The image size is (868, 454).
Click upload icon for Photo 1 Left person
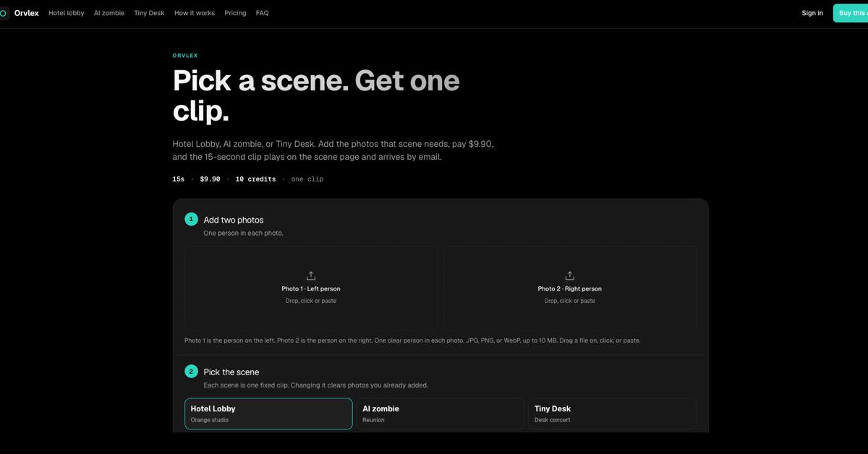tap(311, 275)
